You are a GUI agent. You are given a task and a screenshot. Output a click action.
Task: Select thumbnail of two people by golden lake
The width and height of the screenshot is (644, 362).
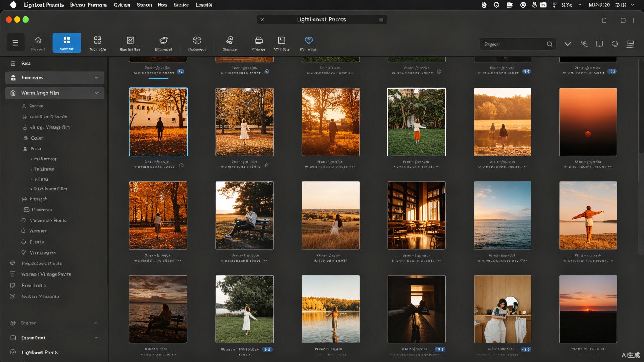coord(502,122)
